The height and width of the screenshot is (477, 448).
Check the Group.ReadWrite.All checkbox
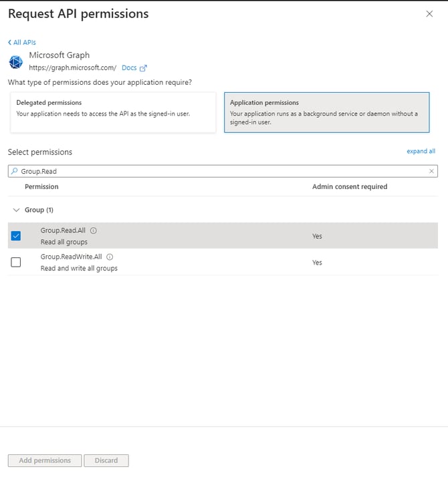(x=16, y=263)
